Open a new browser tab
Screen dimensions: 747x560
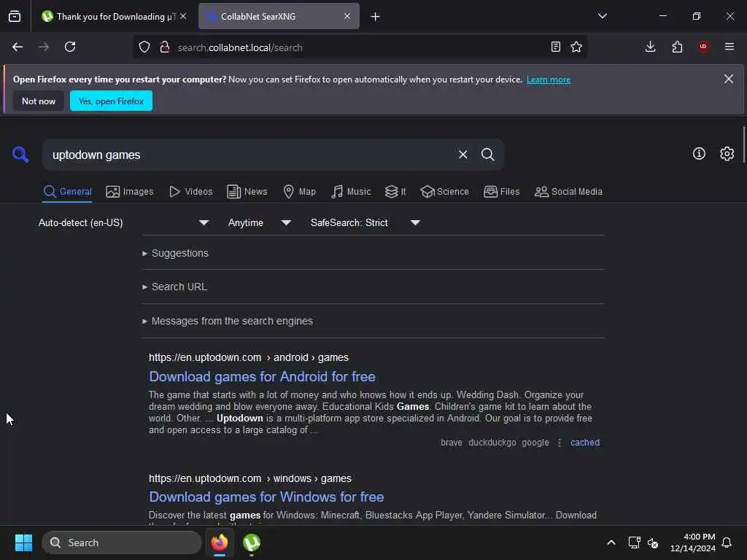376,16
